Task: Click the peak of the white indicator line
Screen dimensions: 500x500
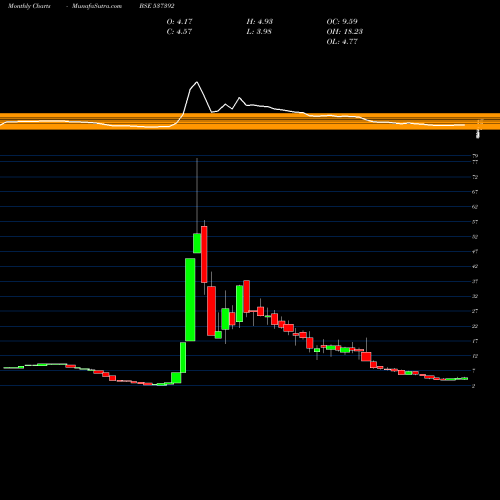Action: (x=197, y=82)
